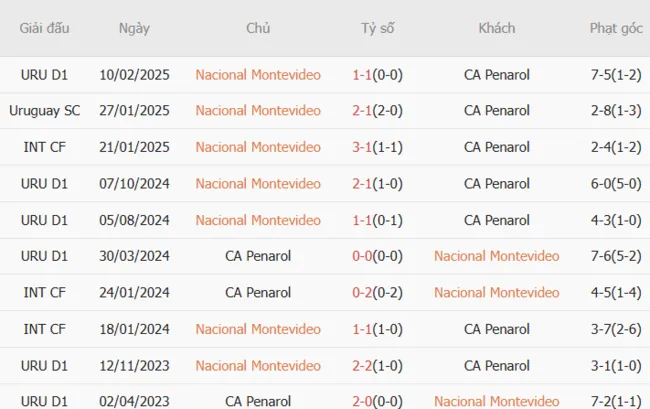Click CA Penarol home team on 02/04/2023

(258, 401)
